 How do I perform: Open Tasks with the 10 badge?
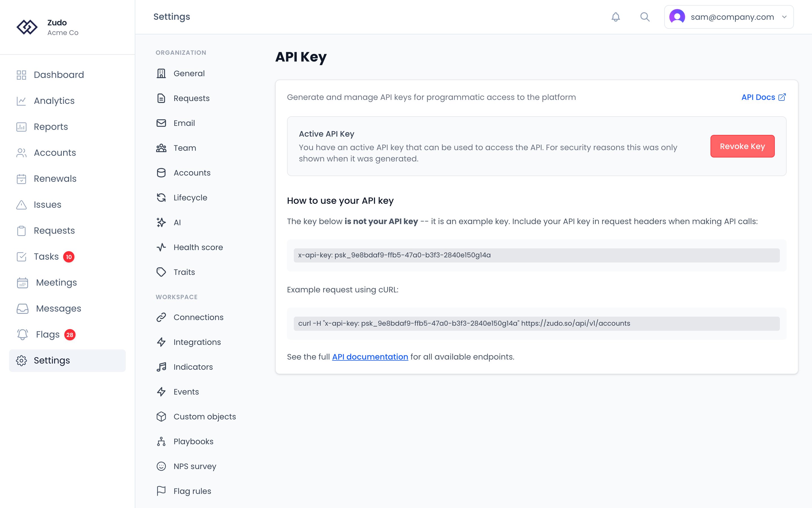pos(67,257)
